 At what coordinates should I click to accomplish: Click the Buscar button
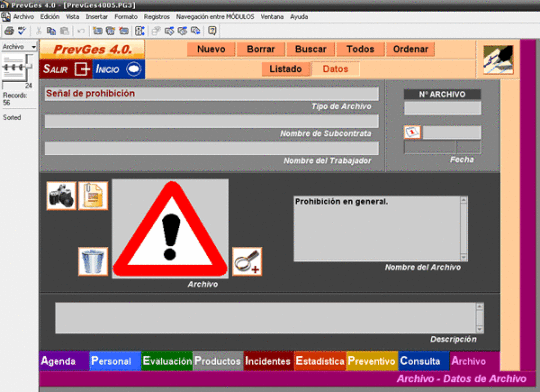pos(311,49)
